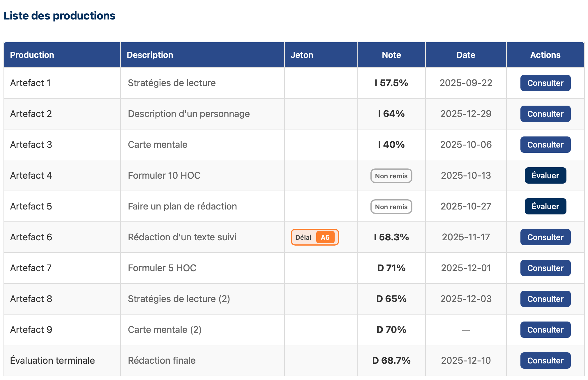The image size is (588, 380).
Task: Click Évaluer for Artefact 5
Action: tap(545, 206)
